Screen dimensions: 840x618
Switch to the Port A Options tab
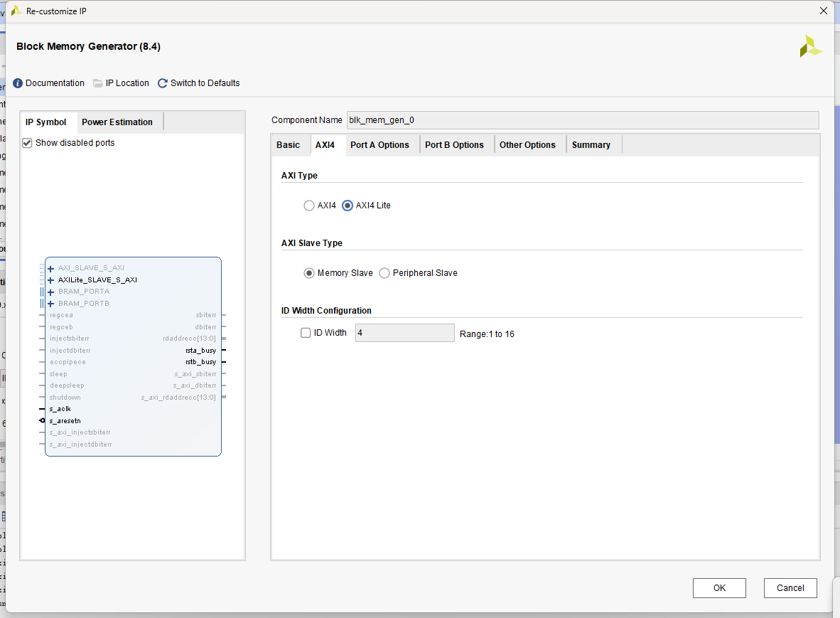point(379,145)
